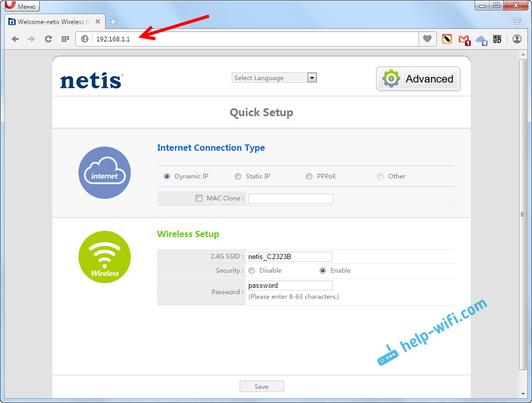Click the blue internet cloud icon
The height and width of the screenshot is (403, 532).
[105, 173]
